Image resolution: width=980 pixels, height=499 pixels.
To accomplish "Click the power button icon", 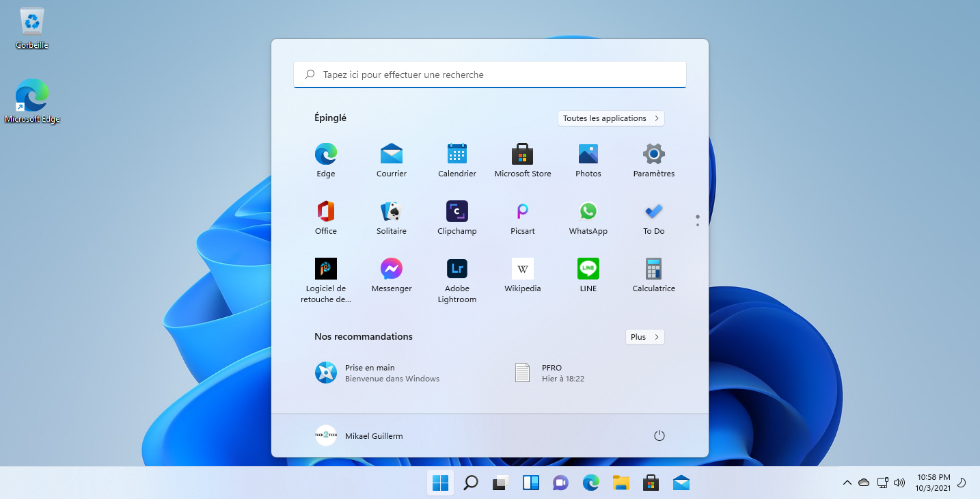I will pos(659,435).
